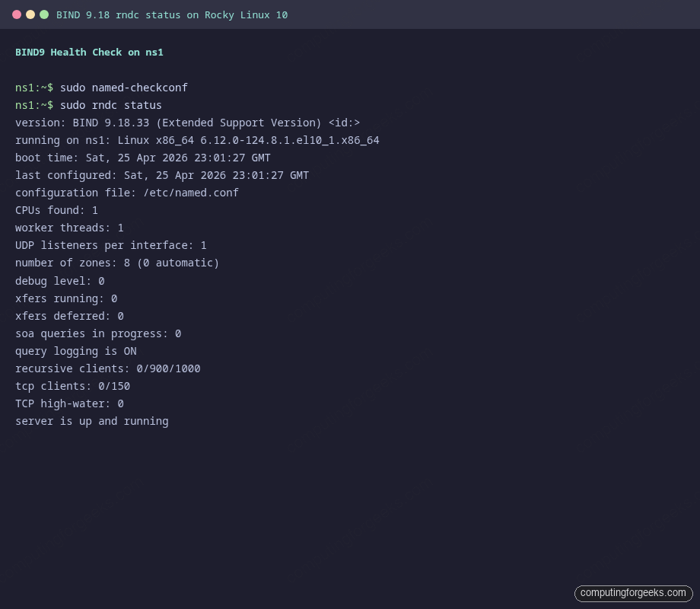Click the green maximize circle
The image size is (700, 609).
[x=43, y=14]
